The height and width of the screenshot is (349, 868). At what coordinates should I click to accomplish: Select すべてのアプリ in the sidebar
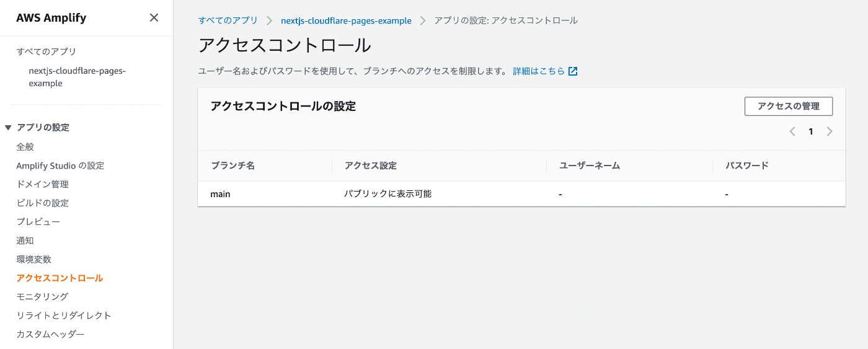click(46, 51)
